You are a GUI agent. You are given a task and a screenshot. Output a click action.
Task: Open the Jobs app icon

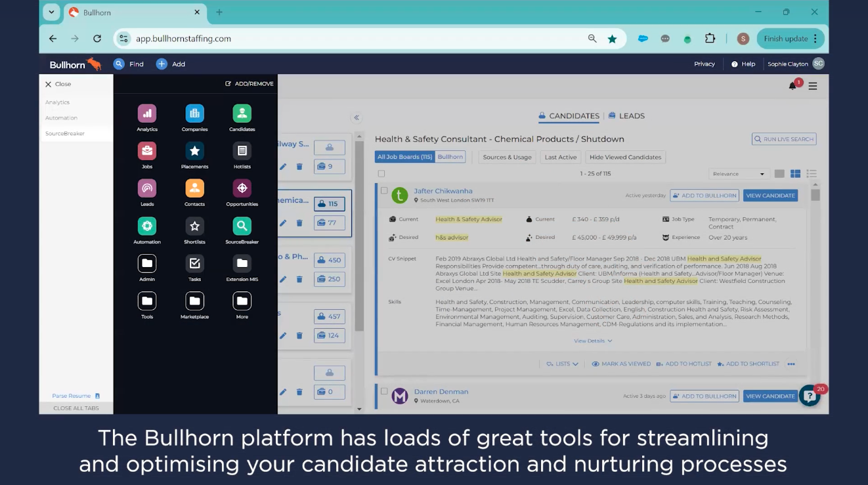pos(147,151)
